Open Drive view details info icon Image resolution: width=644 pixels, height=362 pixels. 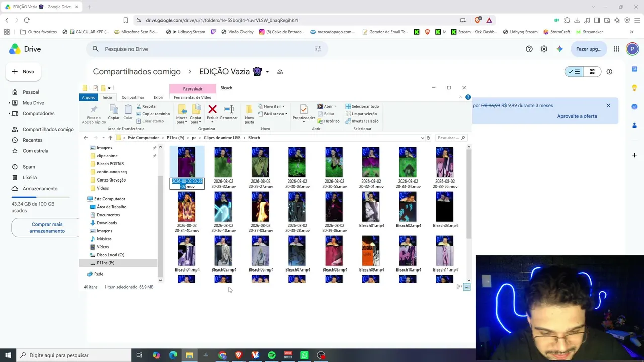coord(609,72)
